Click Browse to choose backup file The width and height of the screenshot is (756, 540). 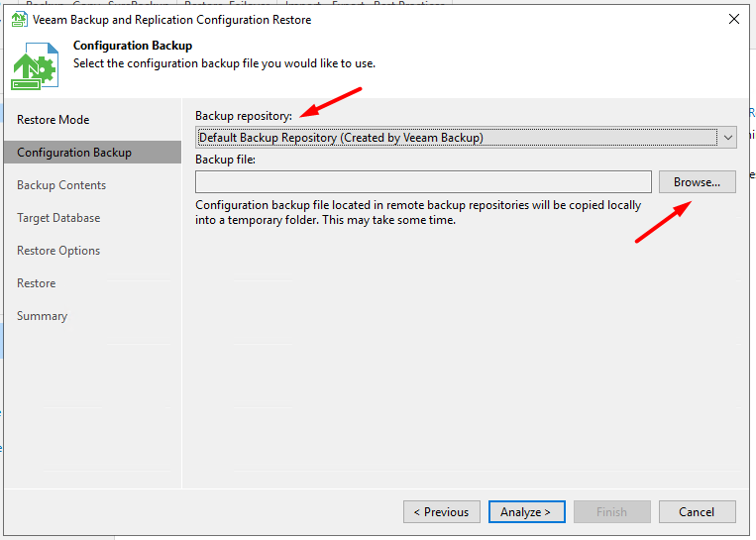pyautogui.click(x=698, y=181)
